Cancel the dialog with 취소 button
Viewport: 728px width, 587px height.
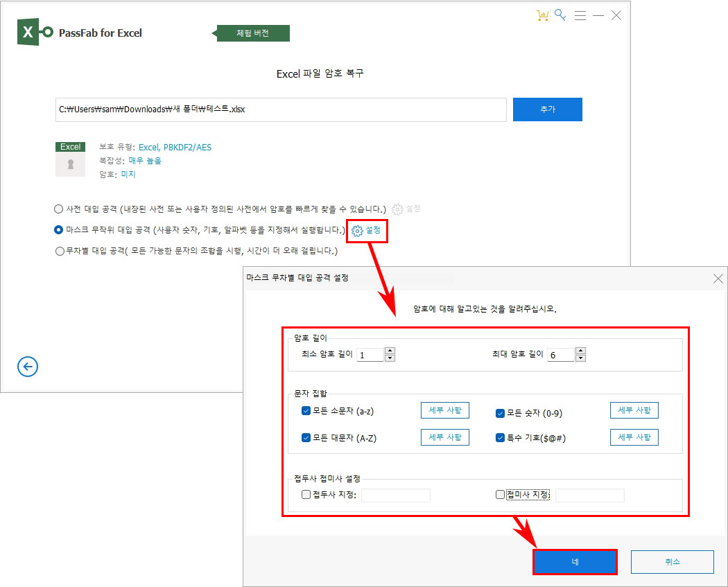pyautogui.click(x=671, y=562)
